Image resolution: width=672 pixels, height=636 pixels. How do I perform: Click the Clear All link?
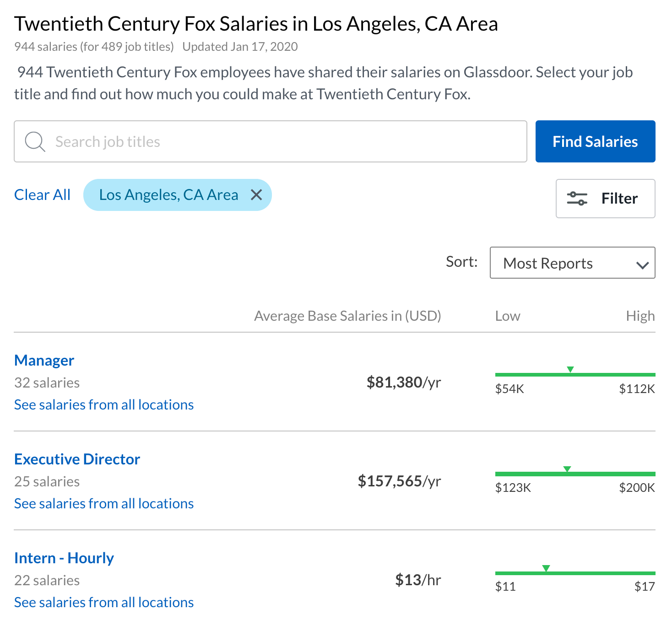pos(43,195)
